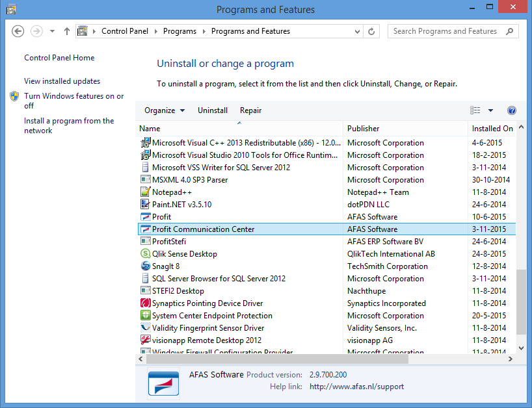
Task: Click the Qlik Sense Desktop icon
Action: [x=146, y=254]
